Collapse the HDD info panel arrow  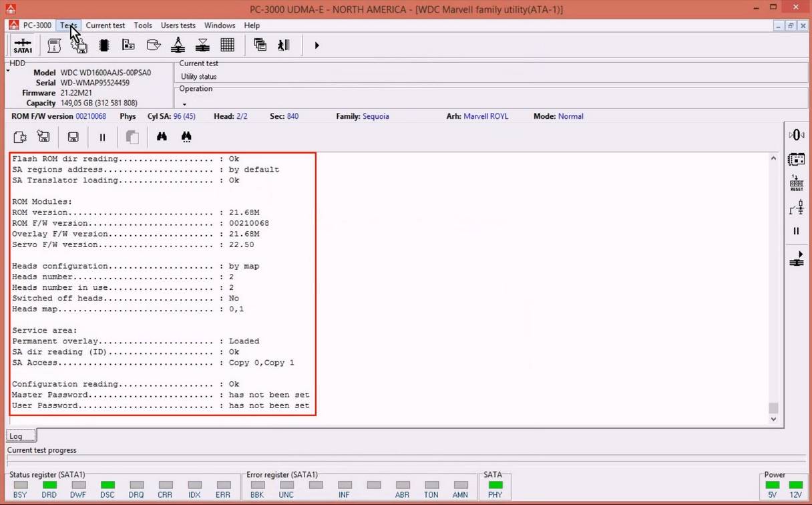point(8,70)
